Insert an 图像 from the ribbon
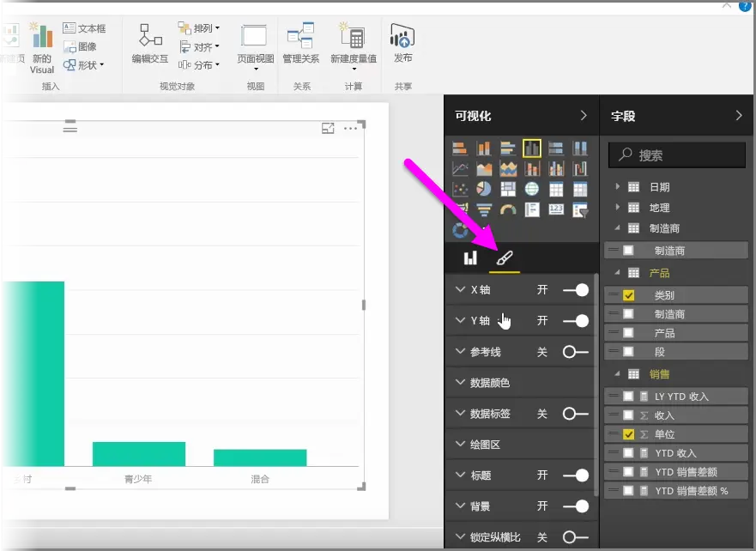The image size is (756, 551). 80,46
